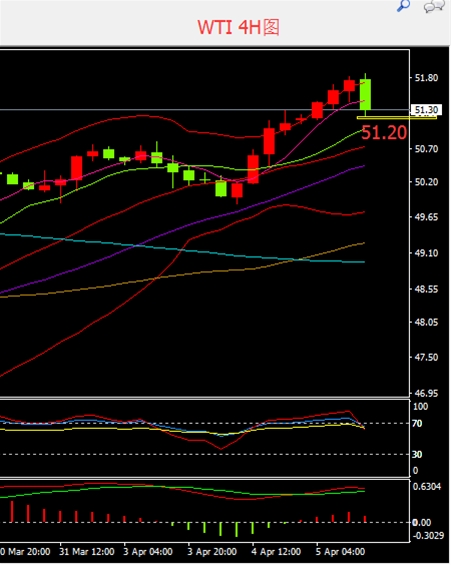Select the 51.80 price axis value
Screen dimensions: 451x565
click(x=426, y=78)
